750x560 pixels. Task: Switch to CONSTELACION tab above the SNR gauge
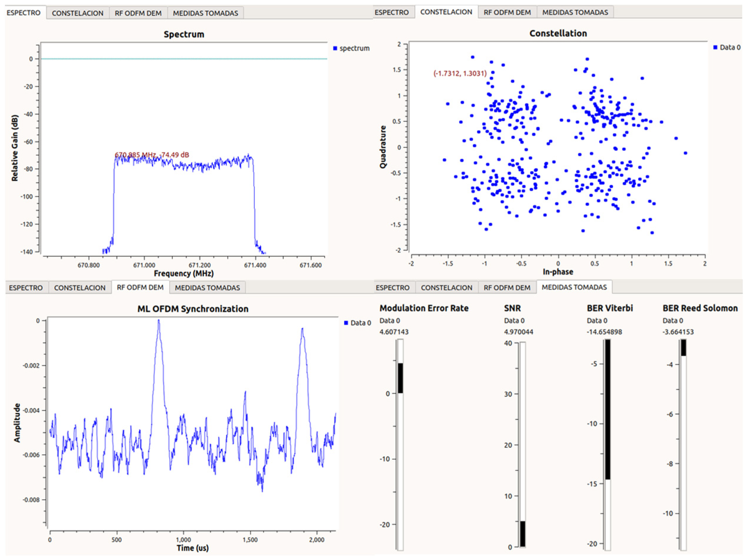point(446,288)
